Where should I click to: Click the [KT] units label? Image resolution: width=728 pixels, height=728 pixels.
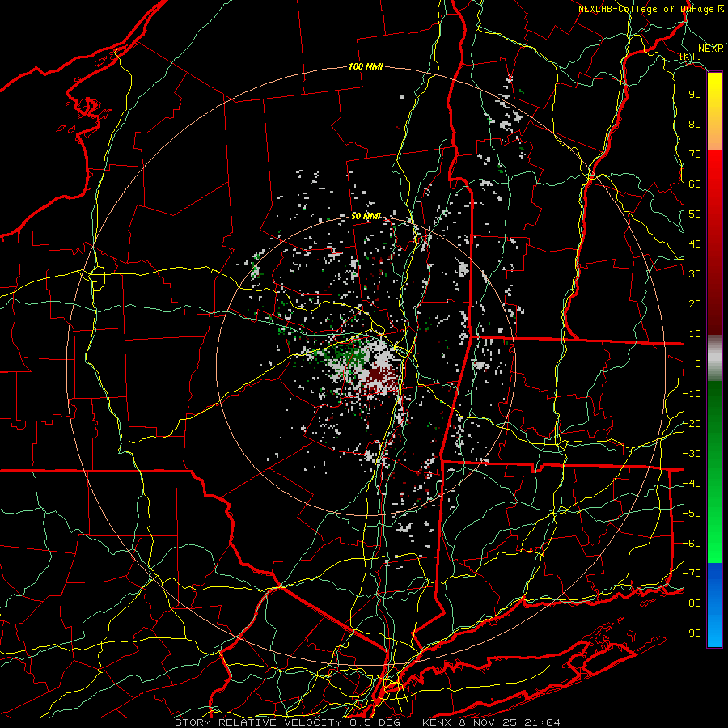pyautogui.click(x=691, y=56)
